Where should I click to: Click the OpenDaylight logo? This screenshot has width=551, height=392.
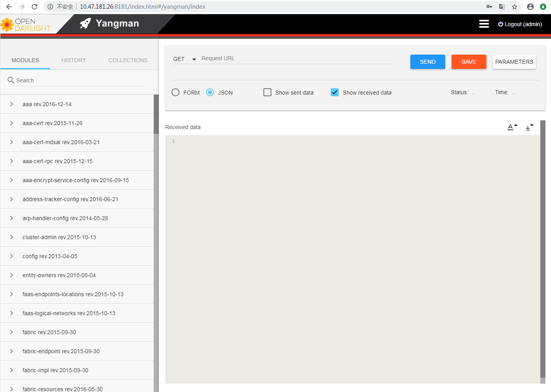coord(26,25)
